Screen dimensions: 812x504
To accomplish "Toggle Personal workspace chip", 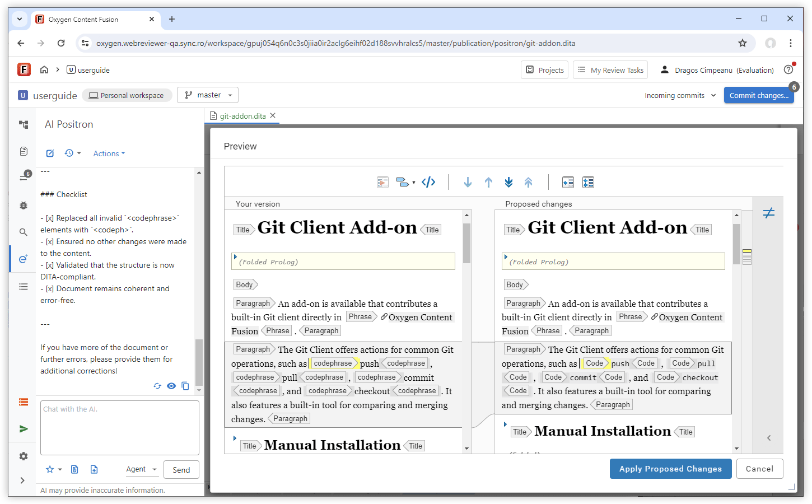I will pyautogui.click(x=127, y=95).
